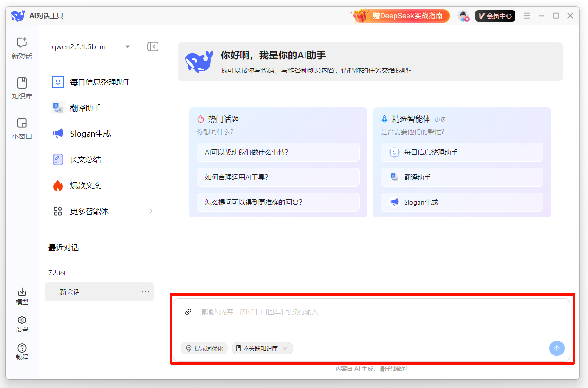Screen dimensions: 588x388
Task: Collapse the sidebar with the panel toggle
Action: tap(152, 46)
